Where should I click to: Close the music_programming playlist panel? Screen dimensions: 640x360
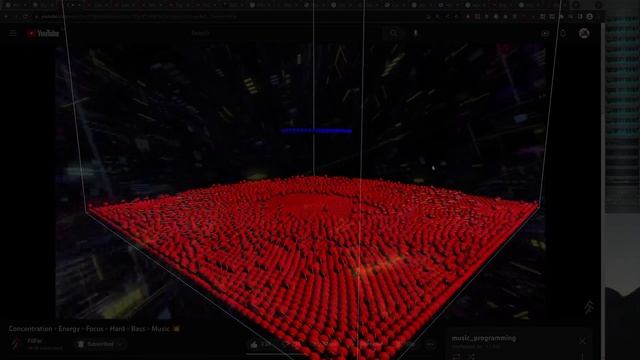(582, 341)
